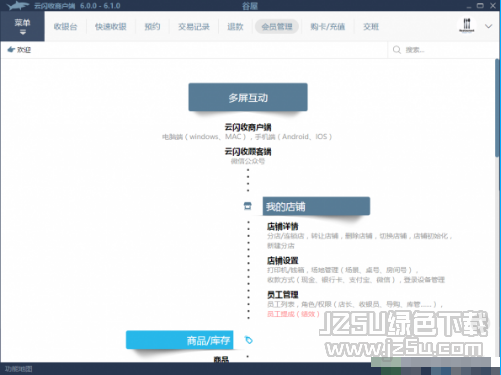Click the vertical scrollbar thumb
This screenshot has width=501, height=375.
tap(497, 107)
